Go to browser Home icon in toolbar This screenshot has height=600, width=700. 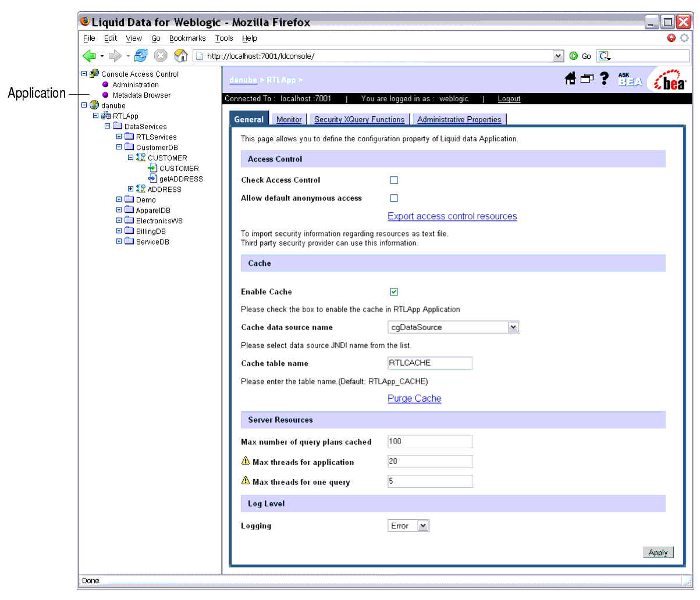(x=181, y=55)
